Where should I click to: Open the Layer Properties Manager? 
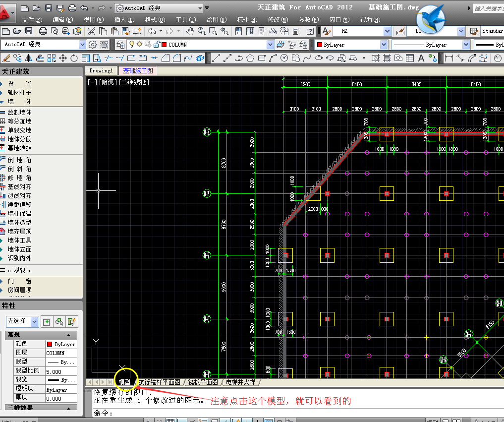[120, 45]
